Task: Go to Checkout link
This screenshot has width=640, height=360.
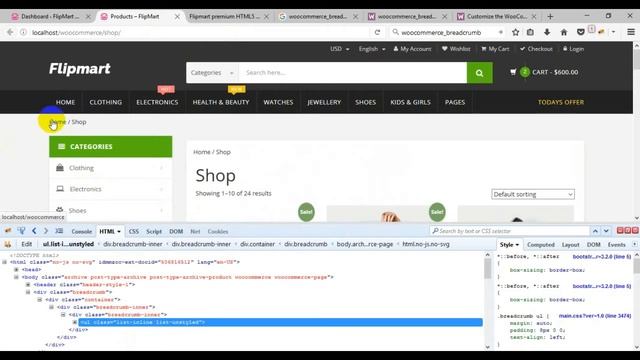Action: click(536, 49)
